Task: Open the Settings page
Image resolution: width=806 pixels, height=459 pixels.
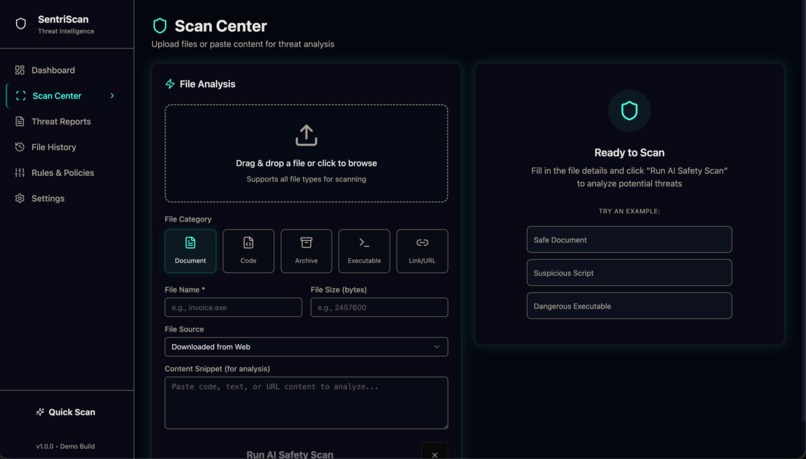Action: (x=67, y=198)
